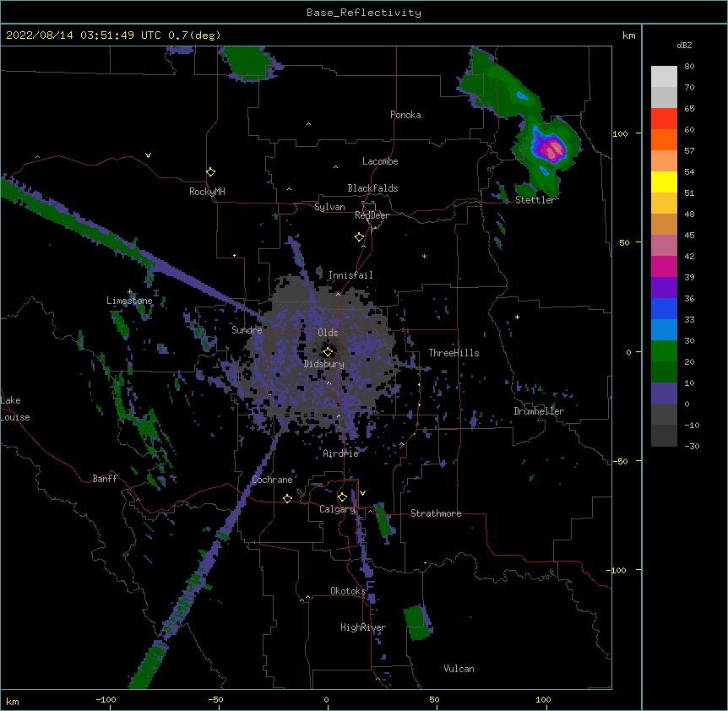Select the green swatch between 20 and 30 dBZ
Viewport: 728px width, 711px height.
point(664,351)
